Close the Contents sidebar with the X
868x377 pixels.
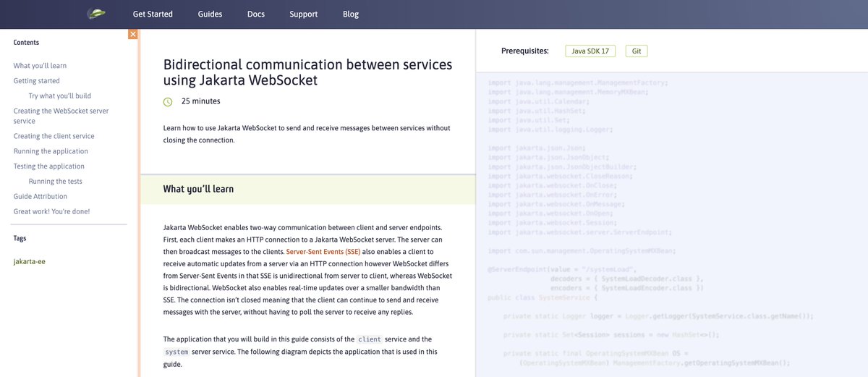[x=133, y=34]
